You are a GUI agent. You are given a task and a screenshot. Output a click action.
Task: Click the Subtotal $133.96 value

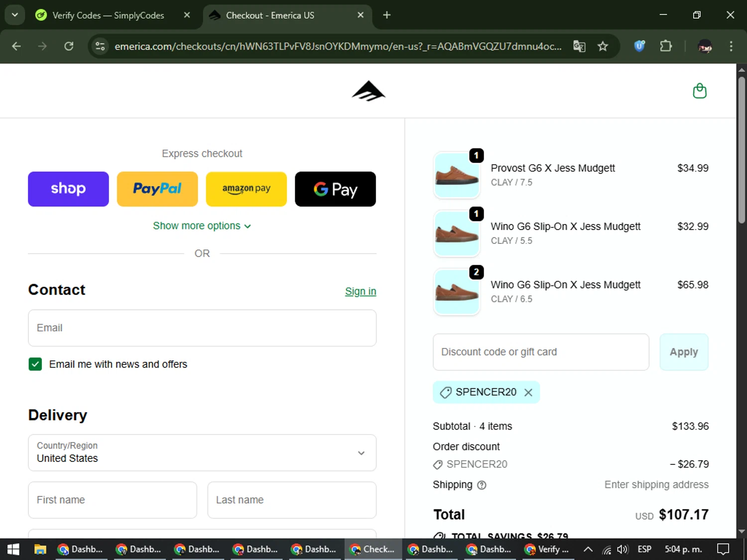coord(690,427)
